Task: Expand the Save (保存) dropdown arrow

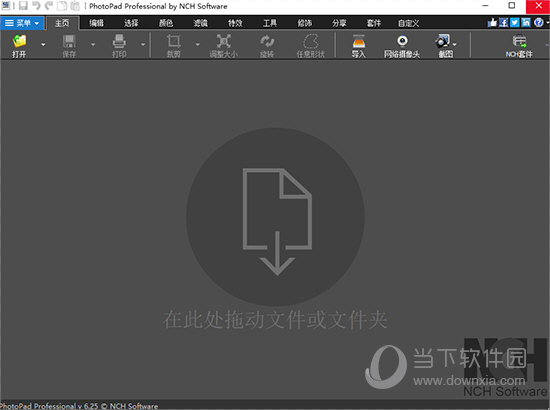Action: pos(93,45)
